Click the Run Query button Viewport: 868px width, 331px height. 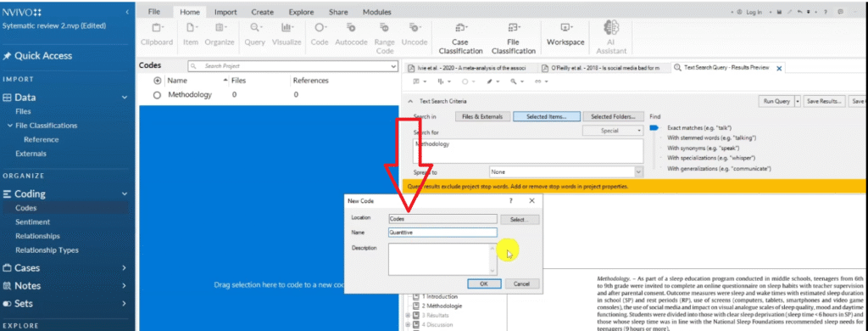(x=776, y=102)
